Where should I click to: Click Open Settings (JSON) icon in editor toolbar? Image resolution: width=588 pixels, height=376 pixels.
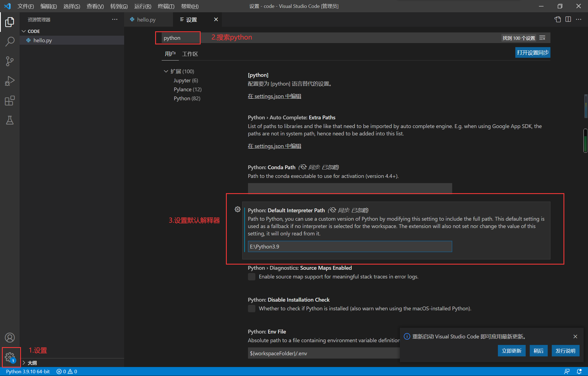pos(558,19)
